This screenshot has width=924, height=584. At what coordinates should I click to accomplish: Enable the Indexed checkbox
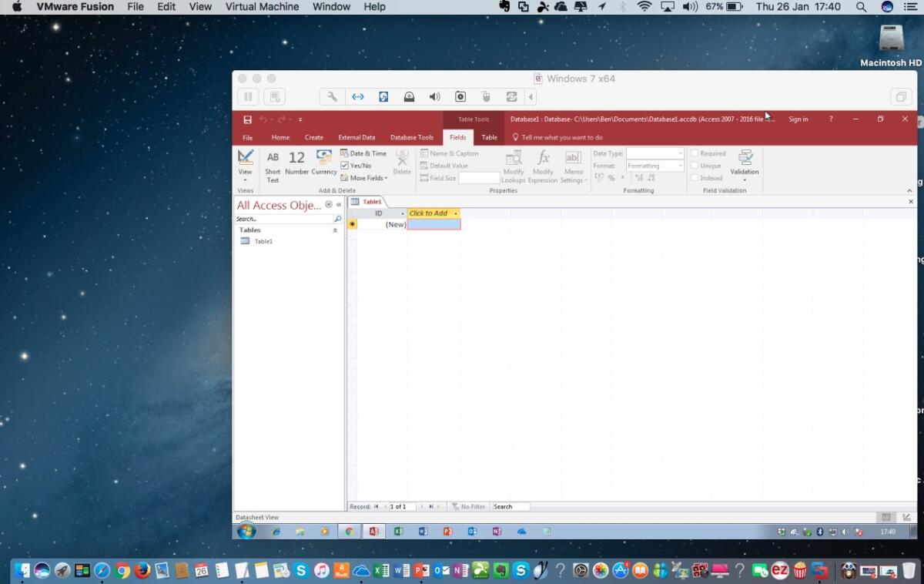click(x=694, y=177)
